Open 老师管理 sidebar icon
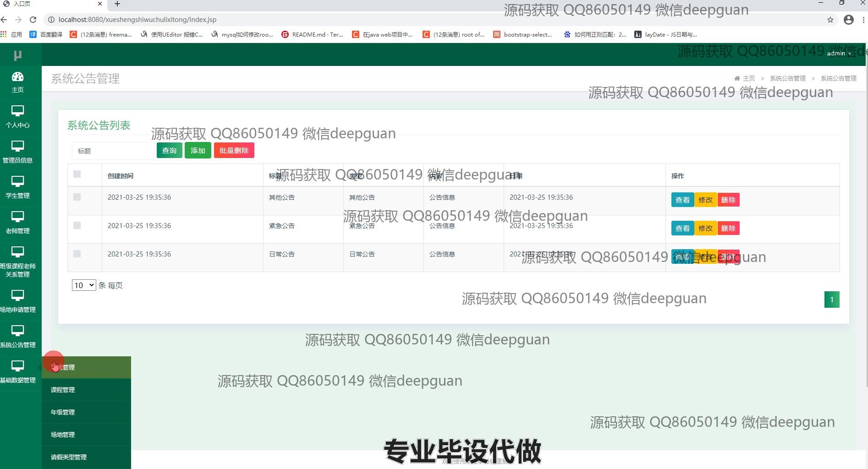The image size is (868, 469). [17, 217]
